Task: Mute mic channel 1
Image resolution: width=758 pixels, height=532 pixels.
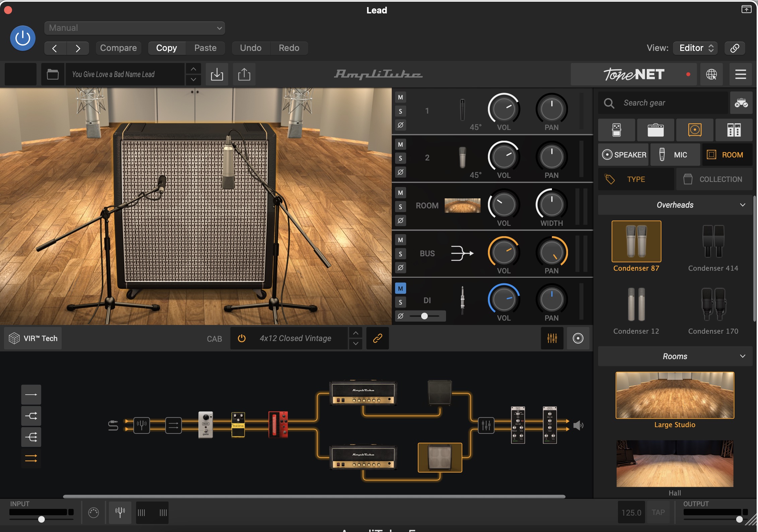Action: coord(400,97)
